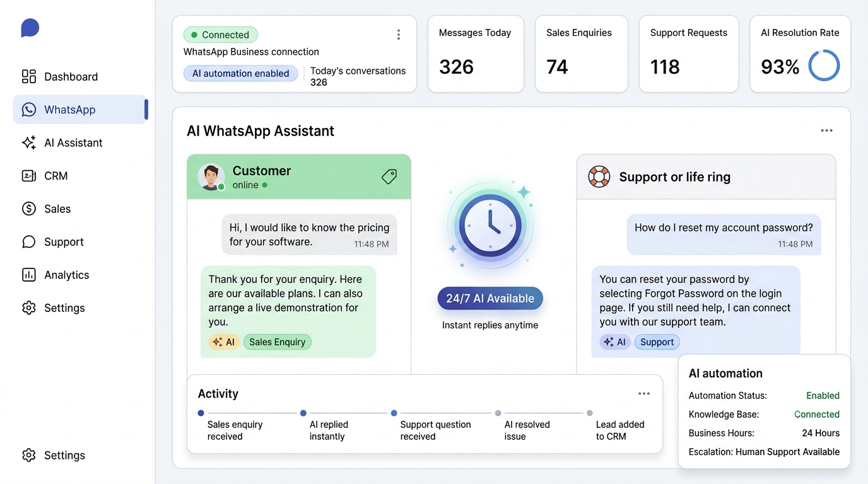The image size is (868, 484).
Task: Click the Support or life ring heading
Action: 675,177
